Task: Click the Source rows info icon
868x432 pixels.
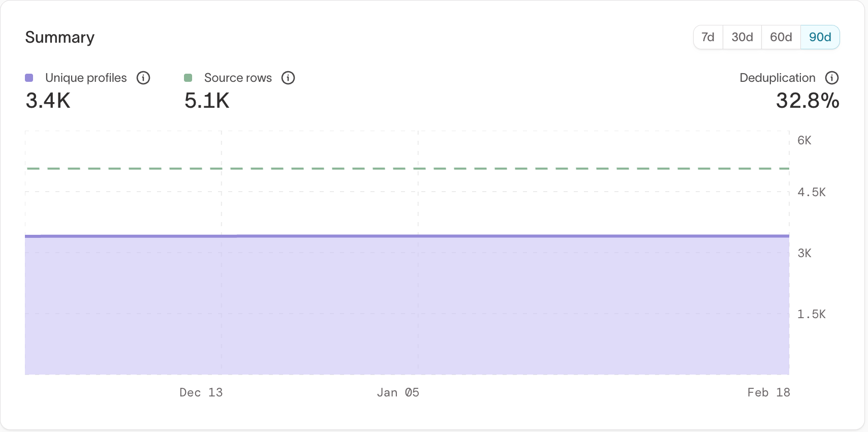Action: (x=288, y=78)
